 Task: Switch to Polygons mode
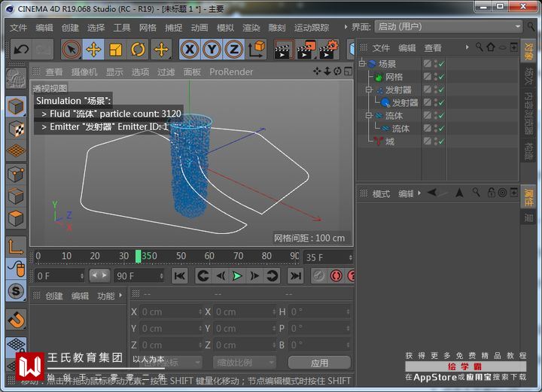(x=16, y=218)
